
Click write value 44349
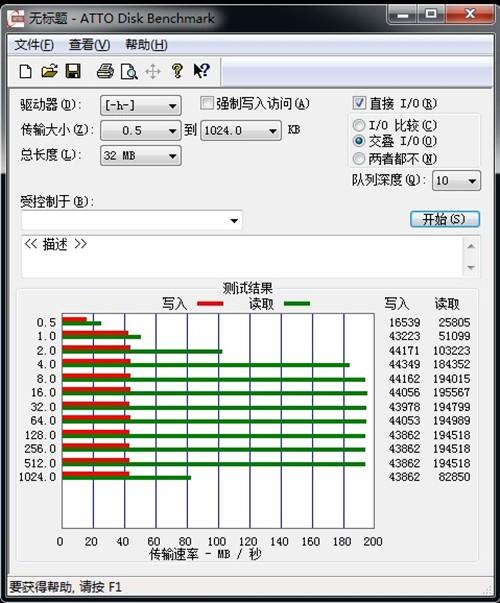pos(404,364)
